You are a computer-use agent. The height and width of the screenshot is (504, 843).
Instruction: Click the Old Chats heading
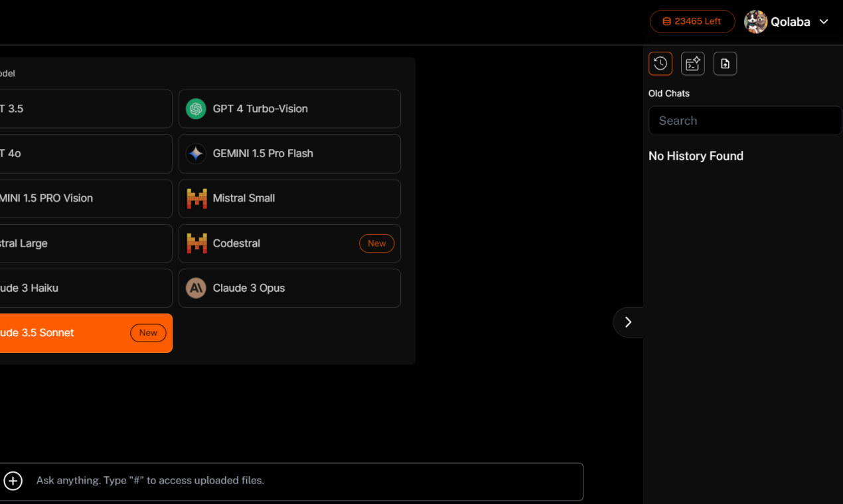pyautogui.click(x=669, y=94)
